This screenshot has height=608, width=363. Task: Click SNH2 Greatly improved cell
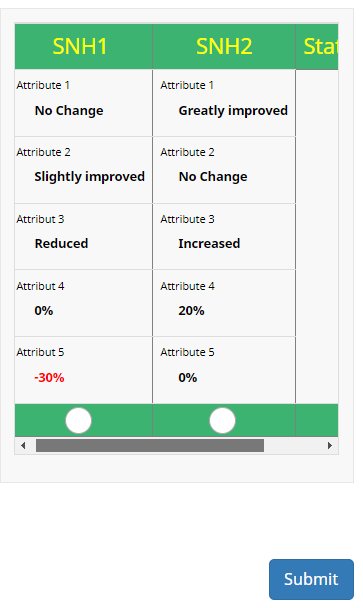224,103
